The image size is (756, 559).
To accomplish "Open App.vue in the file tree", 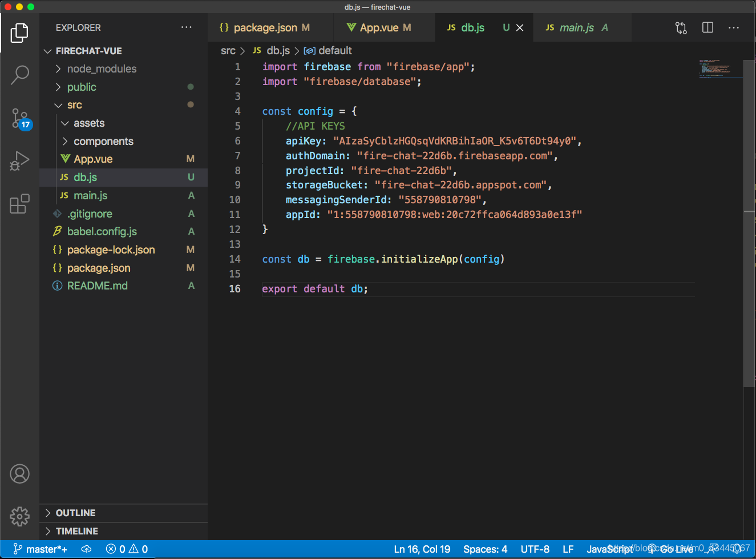I will click(x=123, y=159).
